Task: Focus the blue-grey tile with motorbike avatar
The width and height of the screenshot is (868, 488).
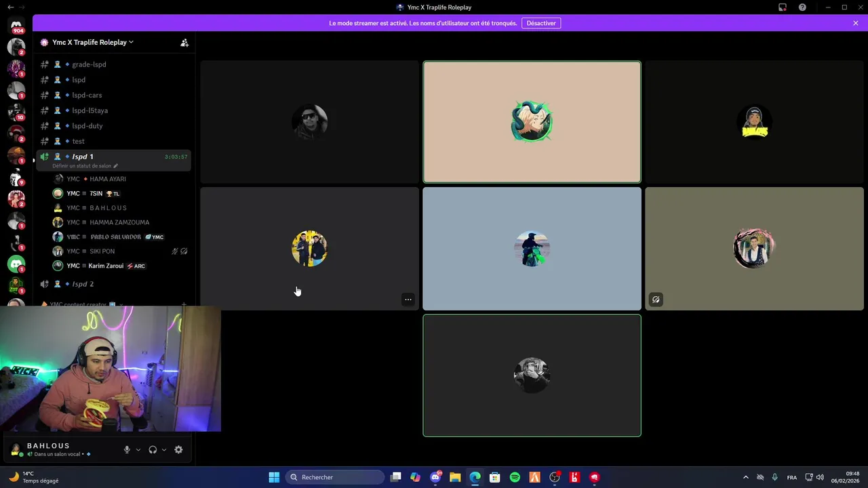Action: [x=532, y=249]
